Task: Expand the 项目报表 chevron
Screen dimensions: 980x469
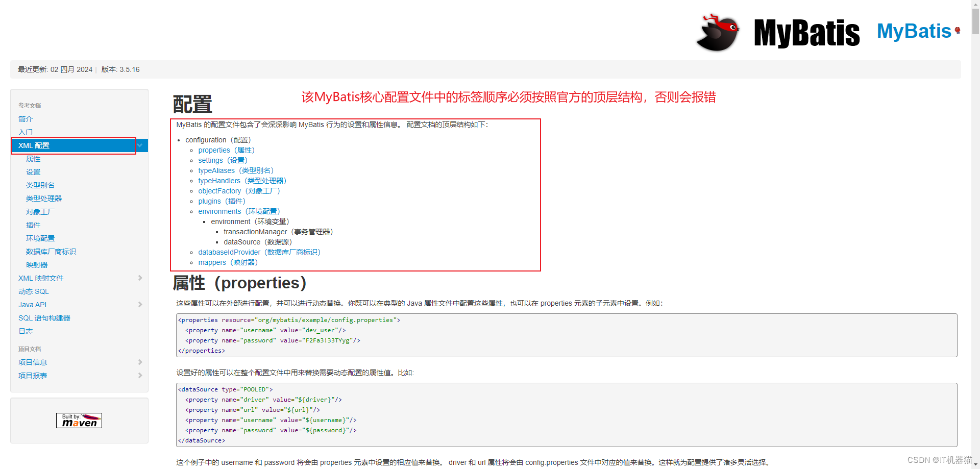Action: click(x=140, y=376)
